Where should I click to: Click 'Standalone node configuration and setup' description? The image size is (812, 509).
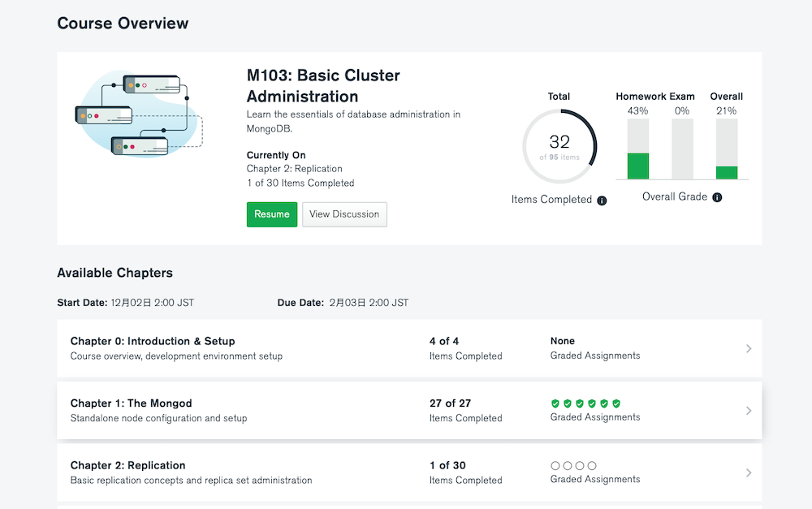coord(158,418)
